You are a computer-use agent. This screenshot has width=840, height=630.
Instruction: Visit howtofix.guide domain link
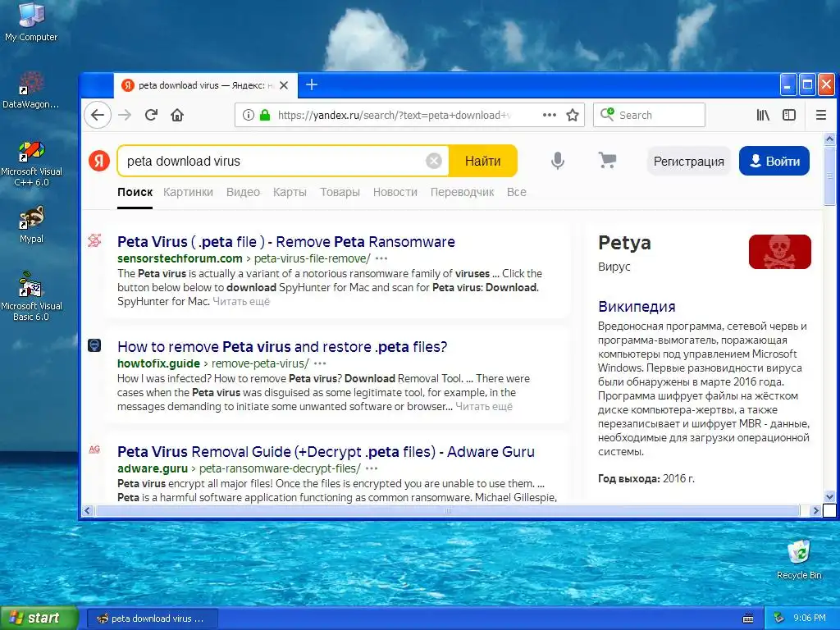158,363
